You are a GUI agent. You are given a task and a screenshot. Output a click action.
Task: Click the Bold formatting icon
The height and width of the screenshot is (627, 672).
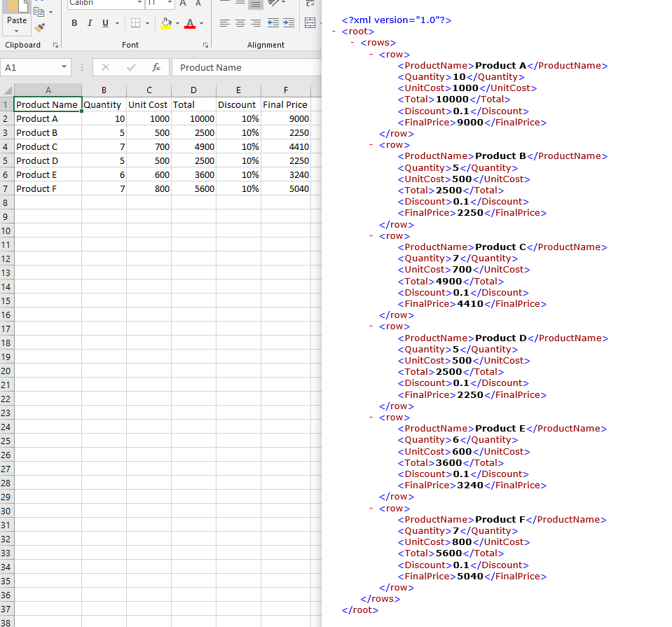pos(74,23)
